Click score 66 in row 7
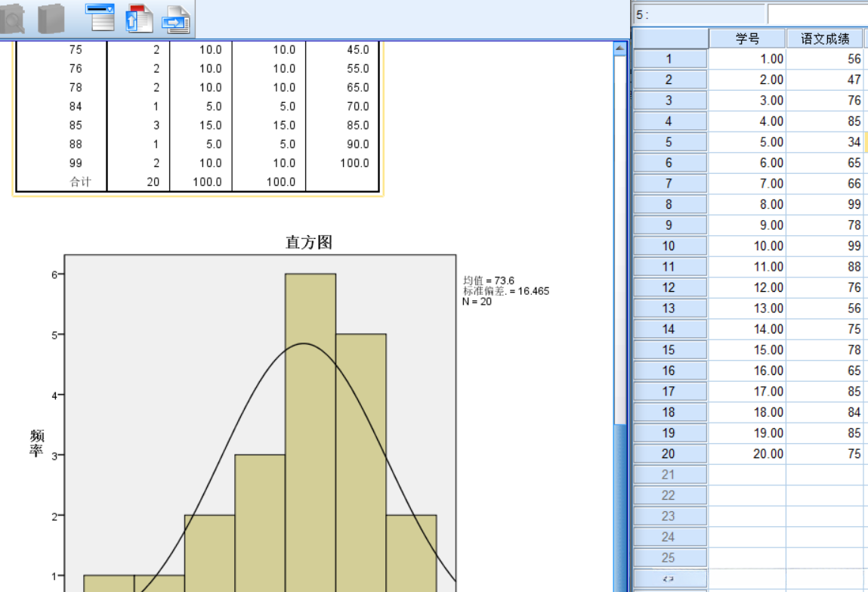Image resolution: width=868 pixels, height=592 pixels. click(825, 183)
